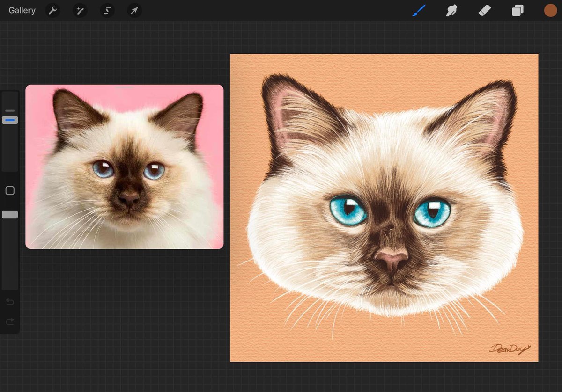Click the brush opacity slider handle
The width and height of the screenshot is (562, 392).
[10, 214]
